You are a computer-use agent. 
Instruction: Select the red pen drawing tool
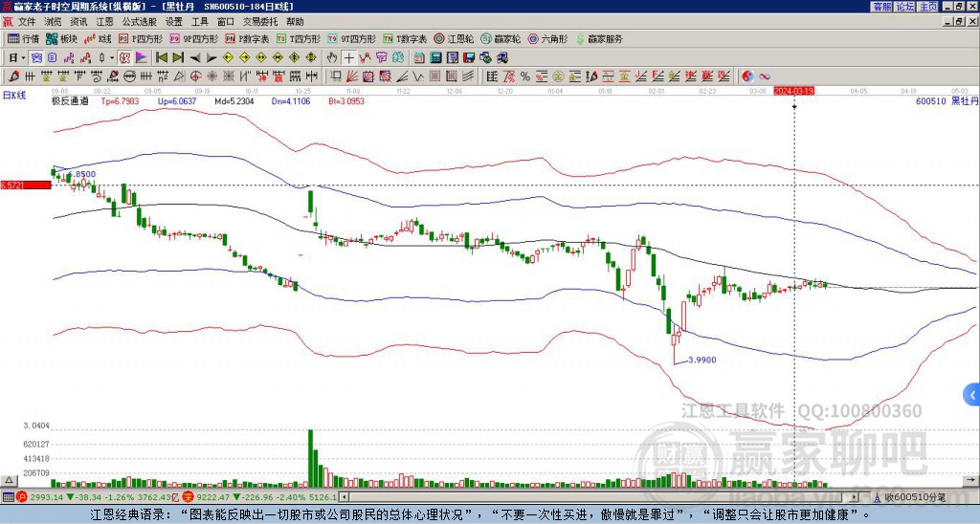coord(12,76)
